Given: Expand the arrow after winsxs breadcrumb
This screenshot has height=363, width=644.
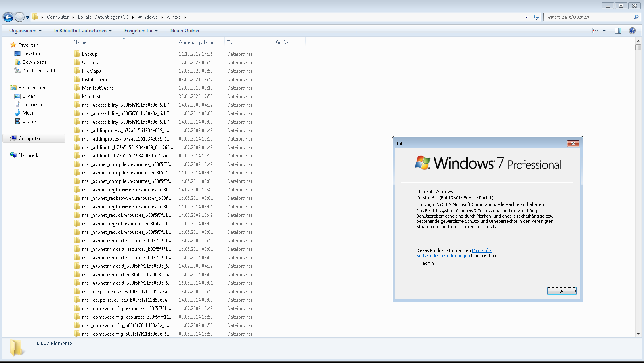Looking at the screenshot, I should pyautogui.click(x=185, y=17).
